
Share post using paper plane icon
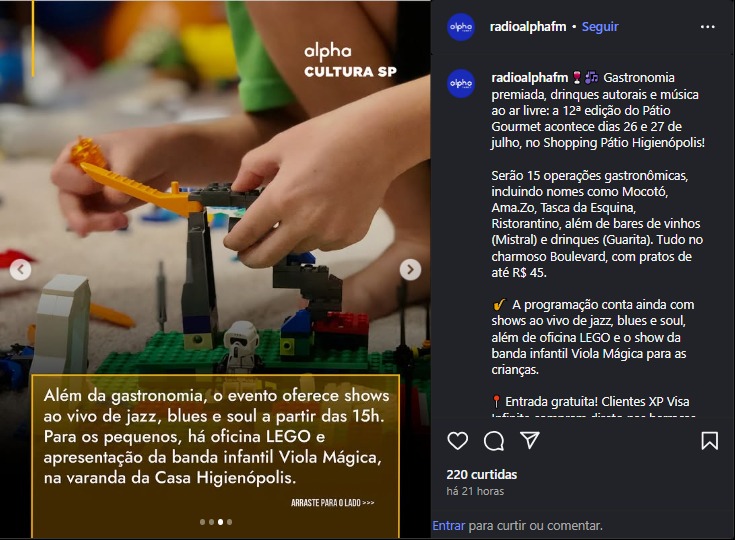pyautogui.click(x=530, y=440)
